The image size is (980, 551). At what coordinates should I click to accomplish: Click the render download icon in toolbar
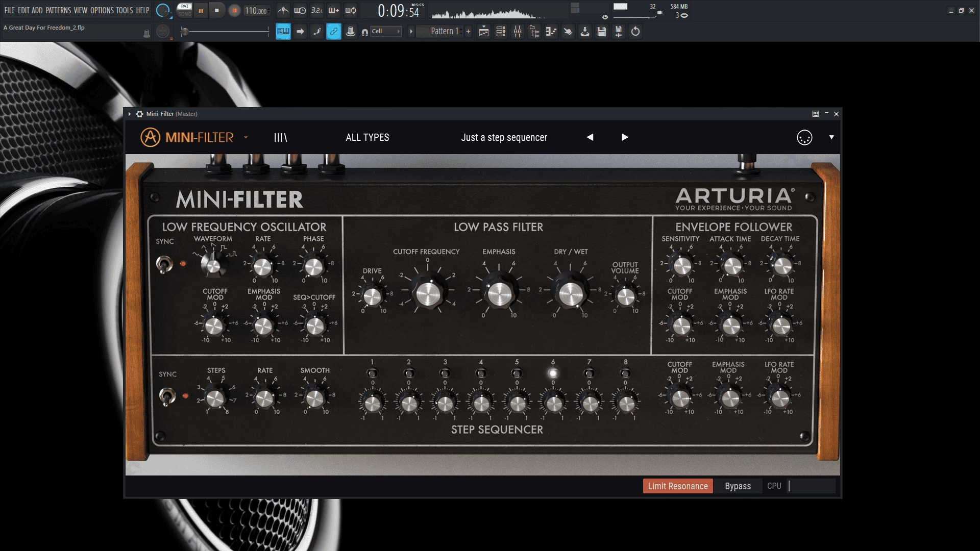[585, 32]
